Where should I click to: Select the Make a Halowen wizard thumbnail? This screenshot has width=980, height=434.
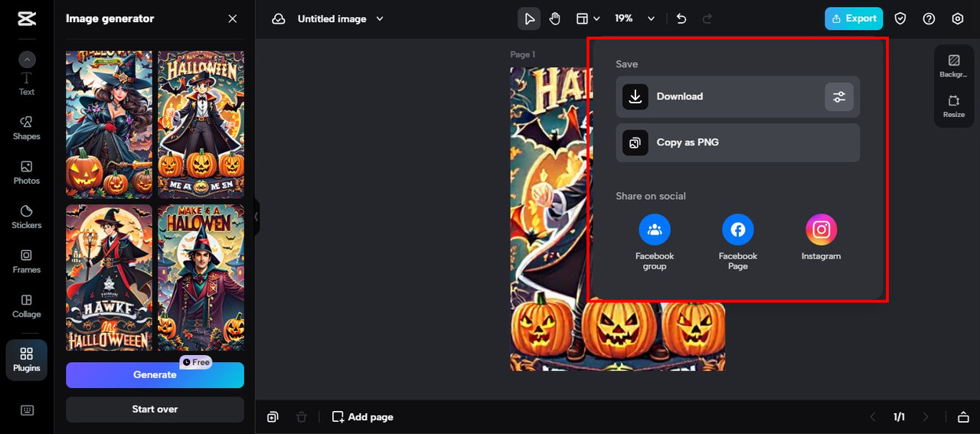(201, 277)
